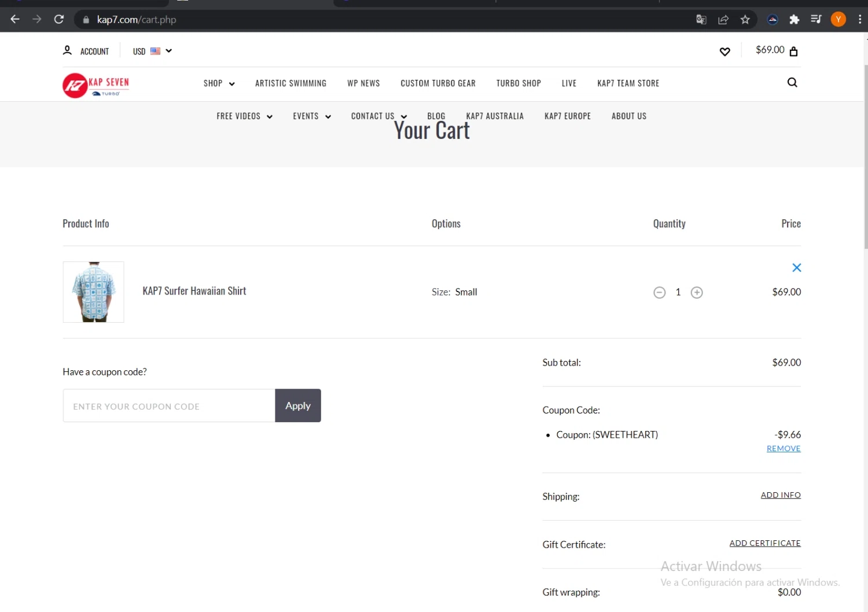The image size is (868, 612).
Task: Click the Hawaiian shirt thumbnail image
Action: pyautogui.click(x=93, y=292)
